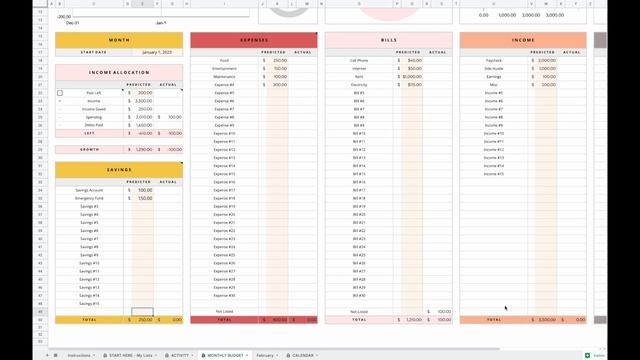640x360 pixels.
Task: Toggle the Past Left checkbox
Action: coord(60,93)
